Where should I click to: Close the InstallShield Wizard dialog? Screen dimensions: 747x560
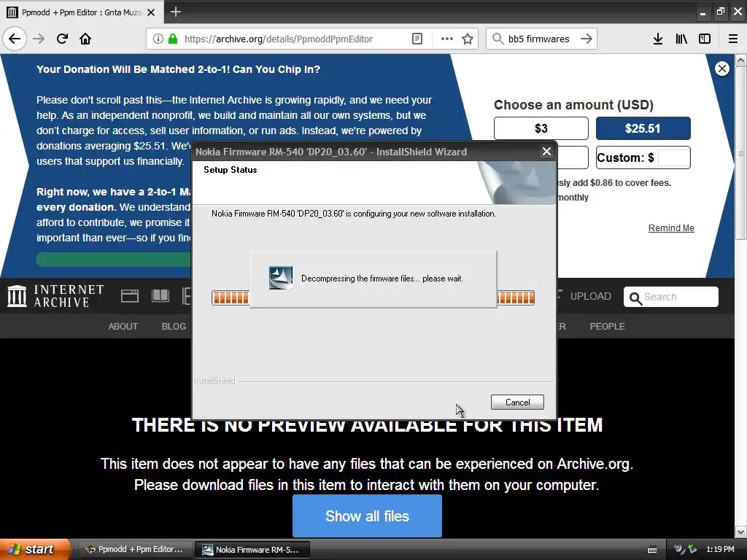pos(546,152)
